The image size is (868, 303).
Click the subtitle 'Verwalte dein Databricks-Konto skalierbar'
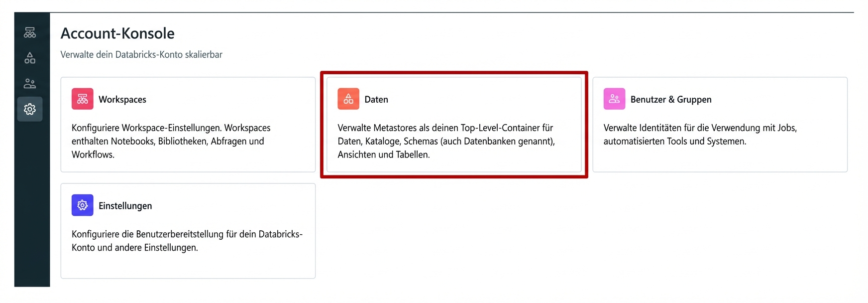[x=141, y=54]
